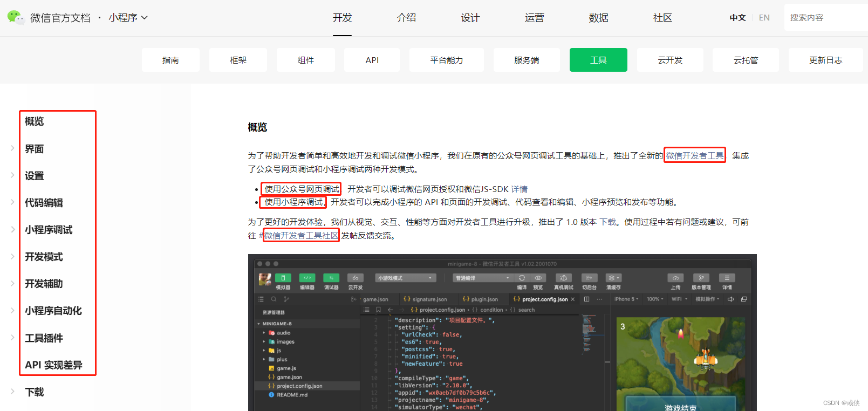
Task: Click the 下载 link after 1.0 版本
Action: click(607, 222)
